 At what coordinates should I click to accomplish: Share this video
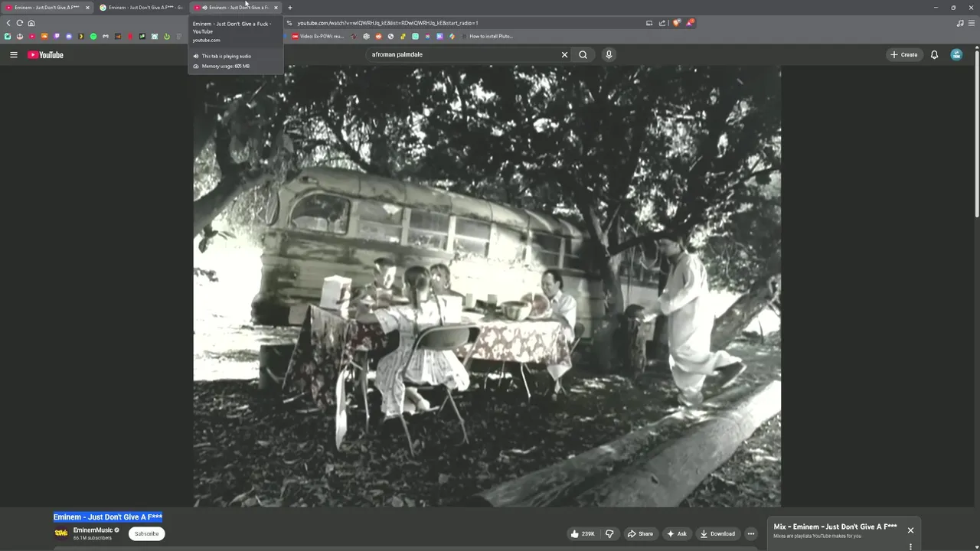coord(640,533)
